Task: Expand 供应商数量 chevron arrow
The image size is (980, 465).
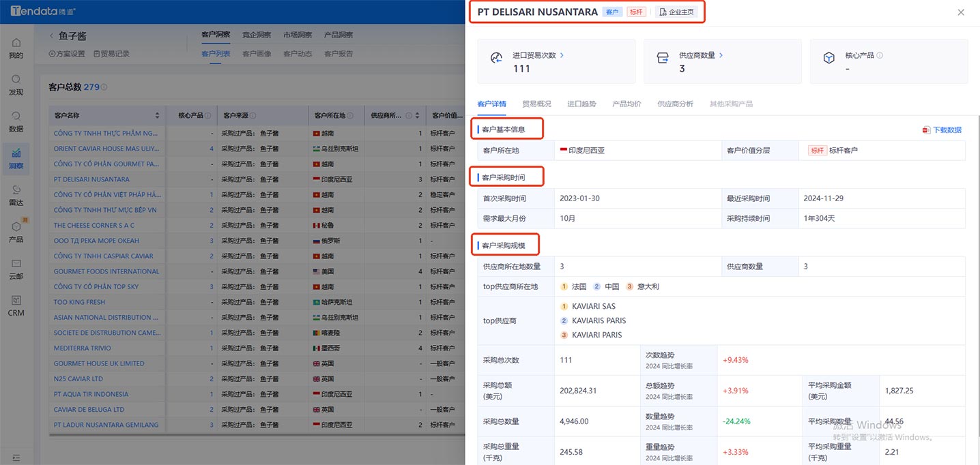Action: pos(721,55)
